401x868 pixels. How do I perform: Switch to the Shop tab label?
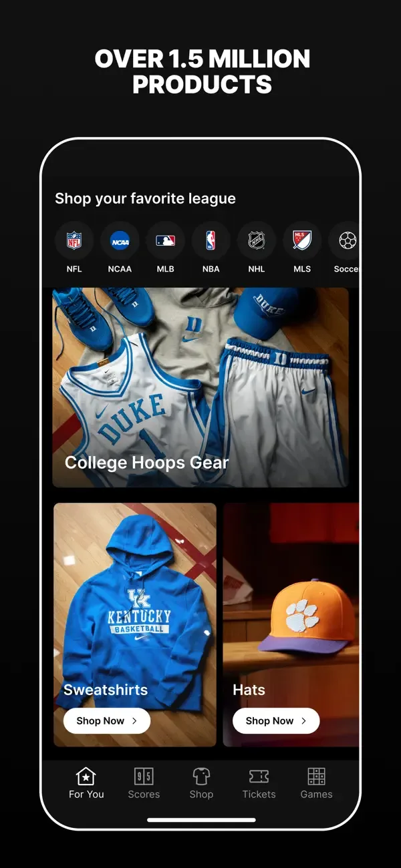coord(201,795)
